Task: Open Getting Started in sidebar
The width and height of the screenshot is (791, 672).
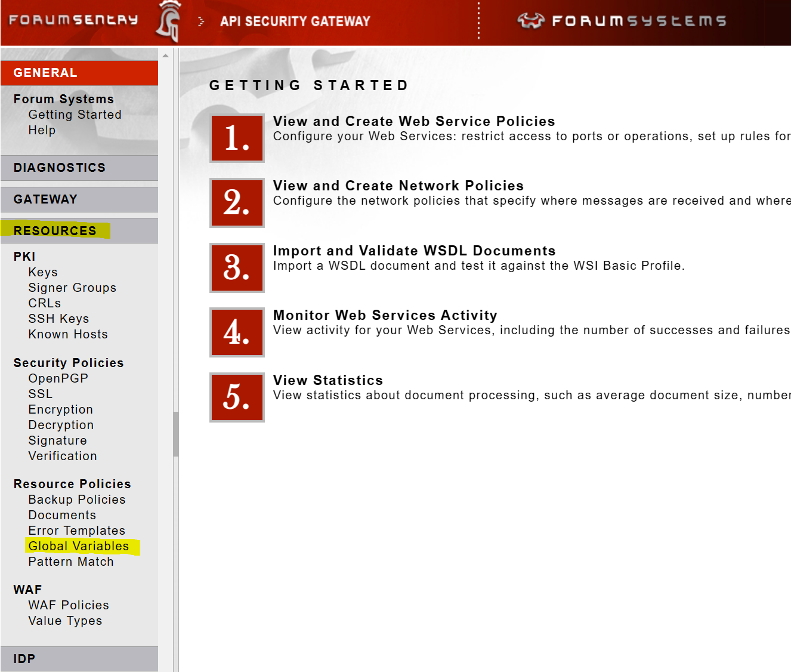Action: 75,115
